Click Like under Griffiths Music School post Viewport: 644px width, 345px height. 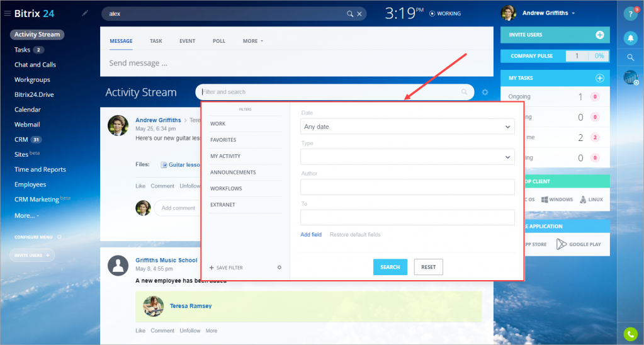(x=140, y=331)
